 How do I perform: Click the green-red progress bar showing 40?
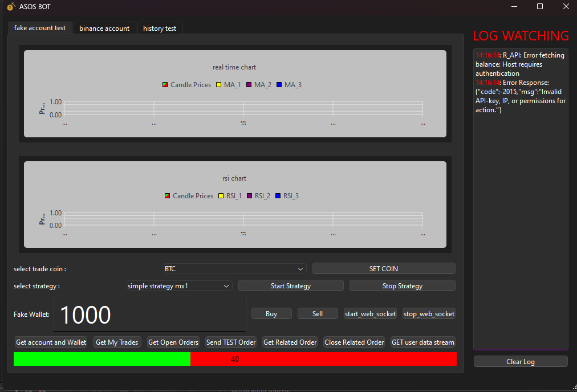click(x=235, y=359)
